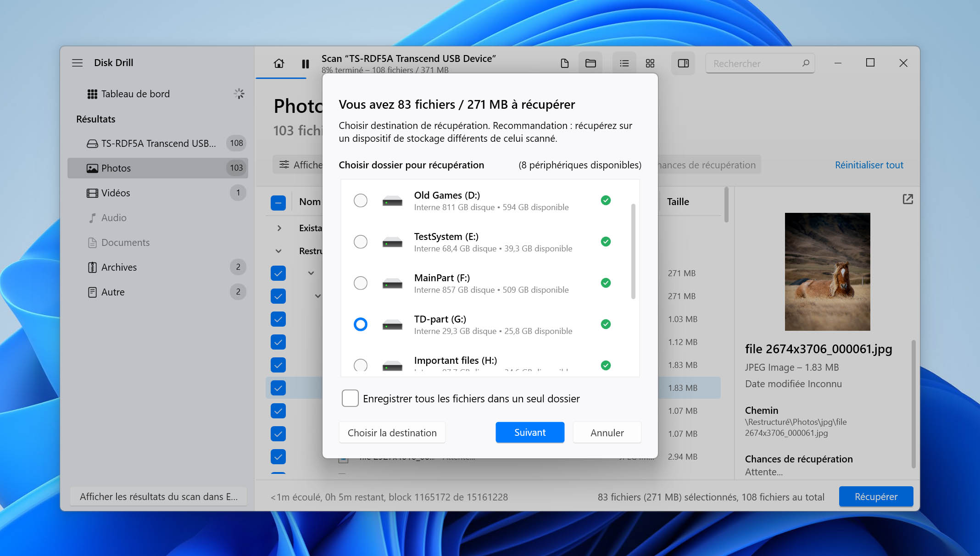
Task: Switch to folder view icon
Action: point(590,63)
